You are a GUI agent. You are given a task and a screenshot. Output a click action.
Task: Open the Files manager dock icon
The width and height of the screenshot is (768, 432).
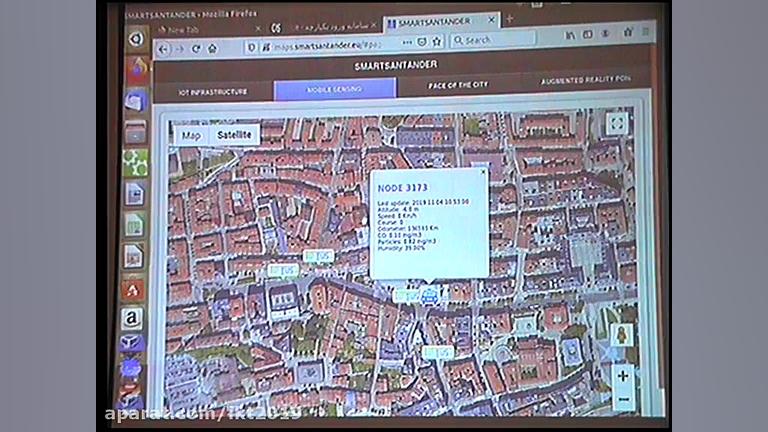[x=136, y=132]
